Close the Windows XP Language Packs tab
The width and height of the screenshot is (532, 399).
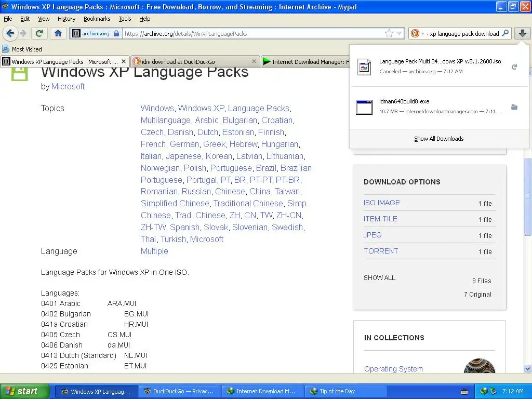(x=124, y=61)
